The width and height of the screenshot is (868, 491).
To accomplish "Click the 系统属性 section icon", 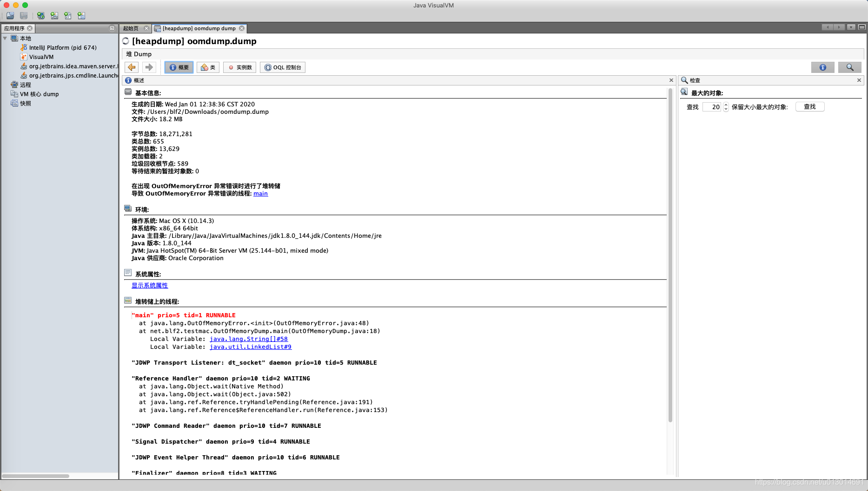I will click(x=128, y=273).
